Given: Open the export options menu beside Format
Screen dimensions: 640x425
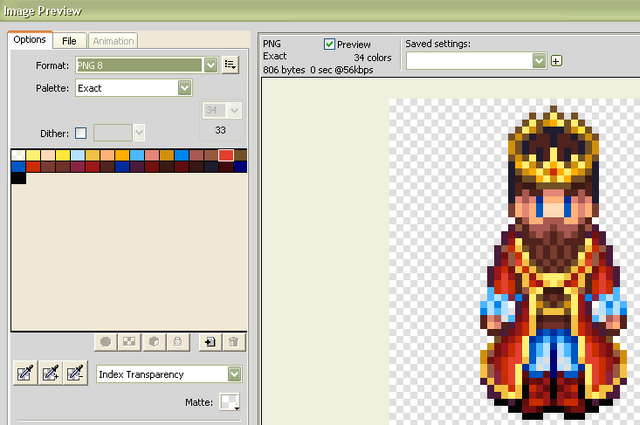Looking at the screenshot, I should tap(230, 65).
